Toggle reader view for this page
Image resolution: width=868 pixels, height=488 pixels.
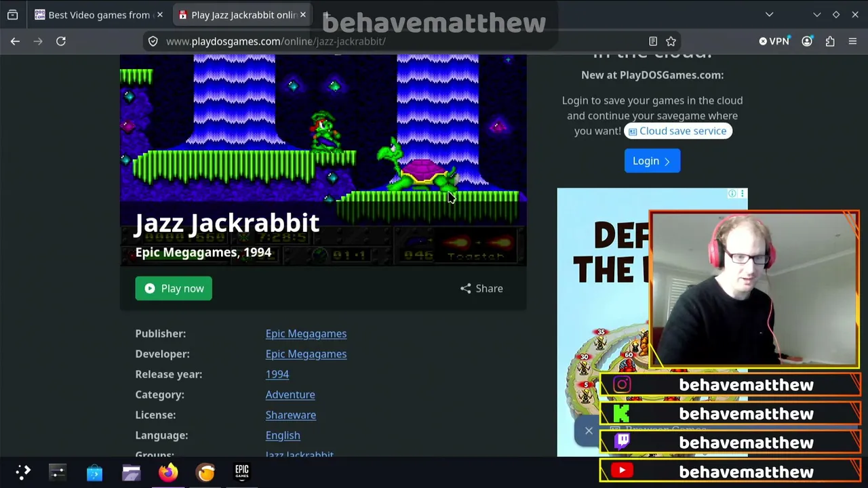[653, 41]
